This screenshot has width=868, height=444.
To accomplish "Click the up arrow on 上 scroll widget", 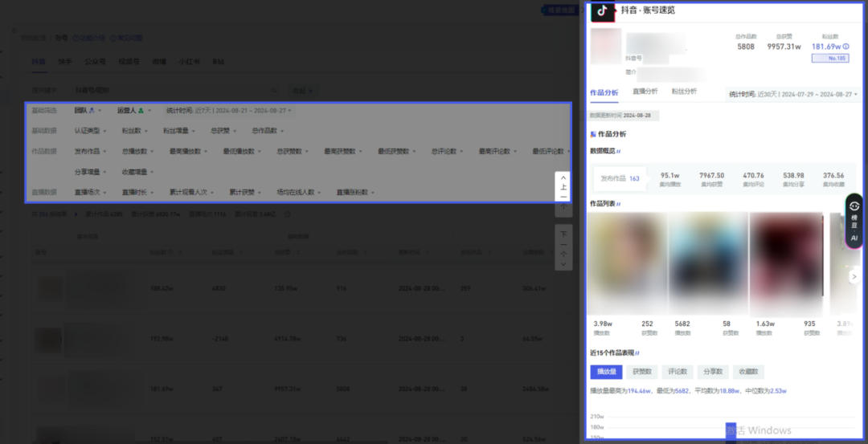I will [x=563, y=178].
